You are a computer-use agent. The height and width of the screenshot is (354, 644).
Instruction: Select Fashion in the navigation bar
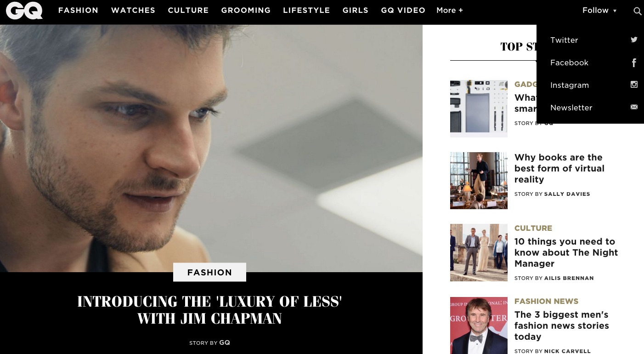pos(78,10)
